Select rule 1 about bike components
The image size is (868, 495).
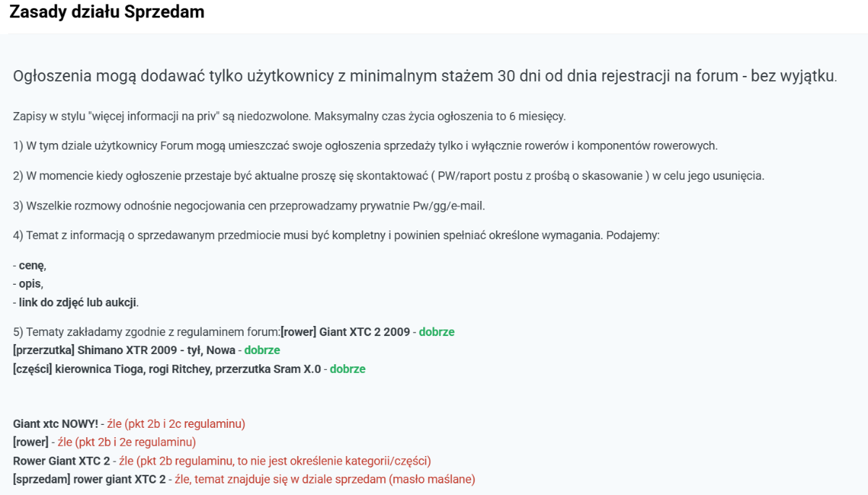365,145
